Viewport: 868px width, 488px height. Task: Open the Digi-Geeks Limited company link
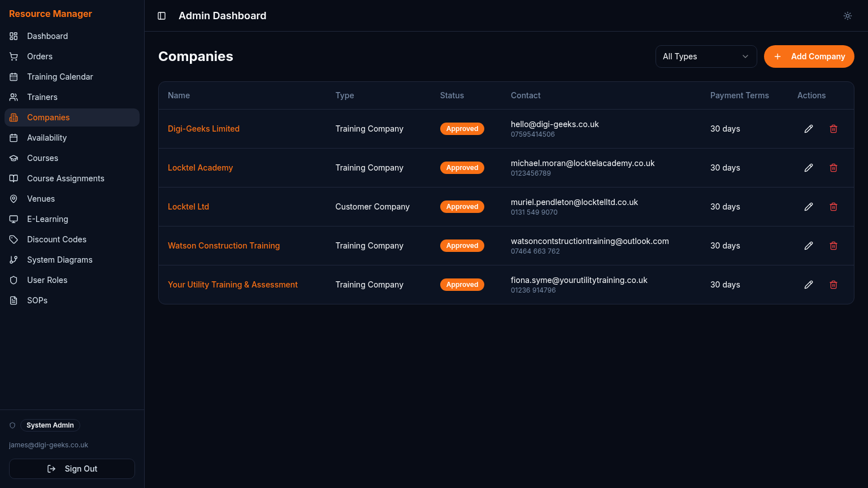[203, 129]
